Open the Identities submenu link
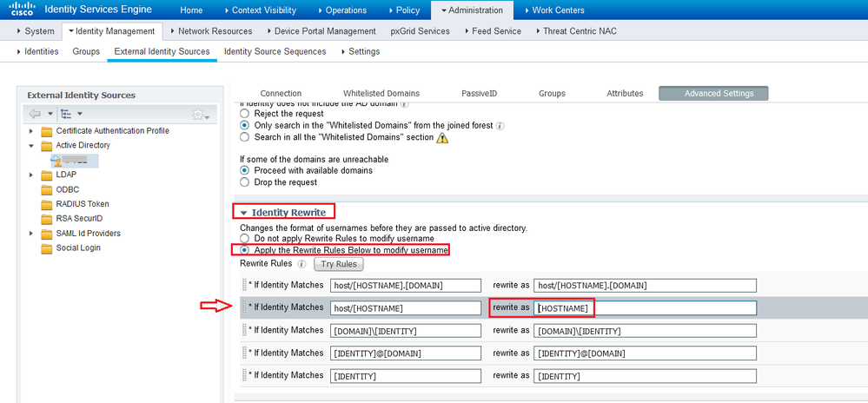Image resolution: width=868 pixels, height=403 pixels. (37, 51)
